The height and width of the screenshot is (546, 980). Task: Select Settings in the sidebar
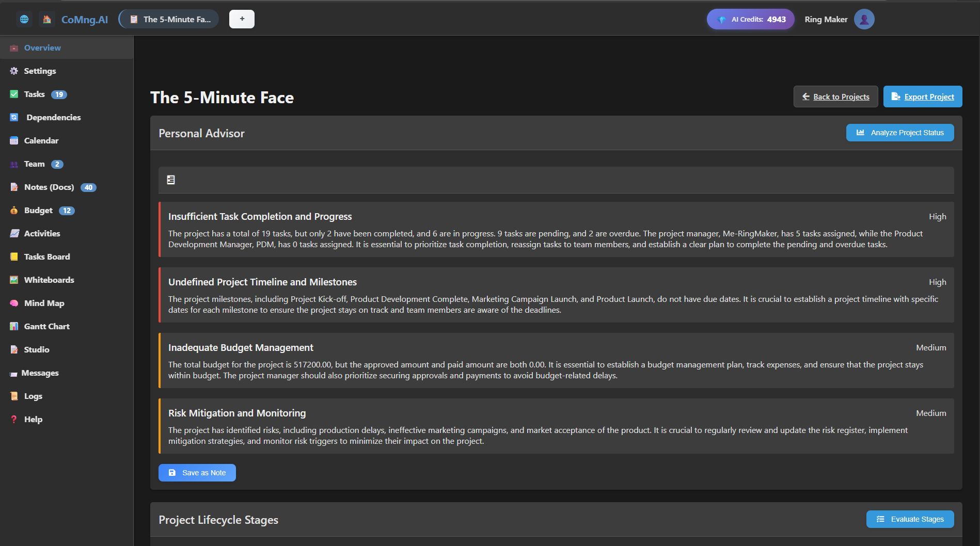click(40, 71)
